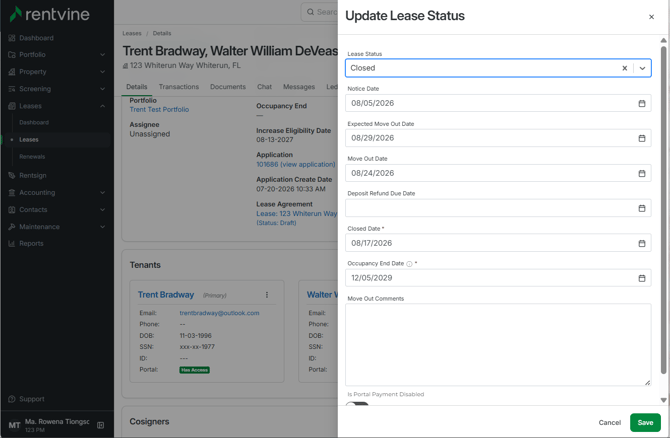Expand the Portfolio sidebar menu
The image size is (670, 438).
click(x=103, y=55)
